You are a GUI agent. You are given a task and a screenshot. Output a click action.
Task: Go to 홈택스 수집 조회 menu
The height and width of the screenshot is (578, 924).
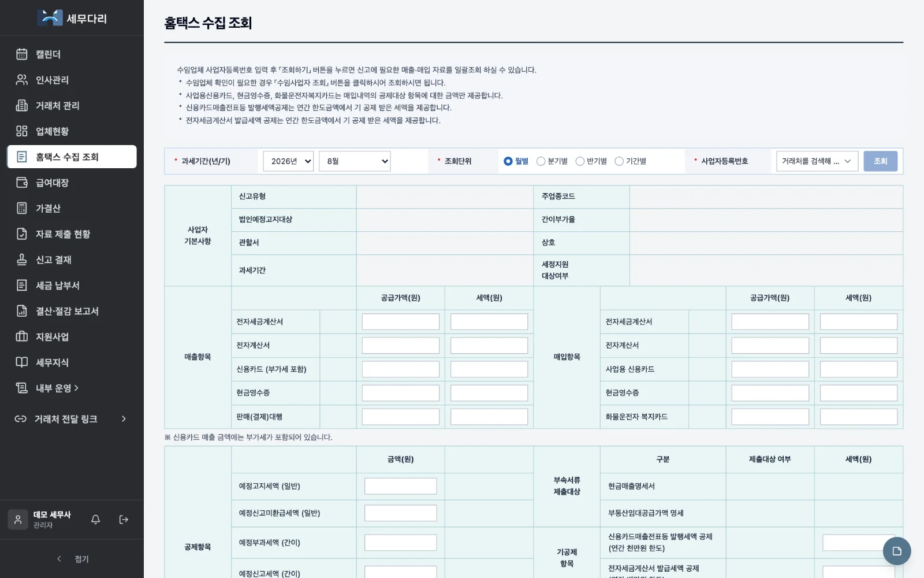pos(72,157)
